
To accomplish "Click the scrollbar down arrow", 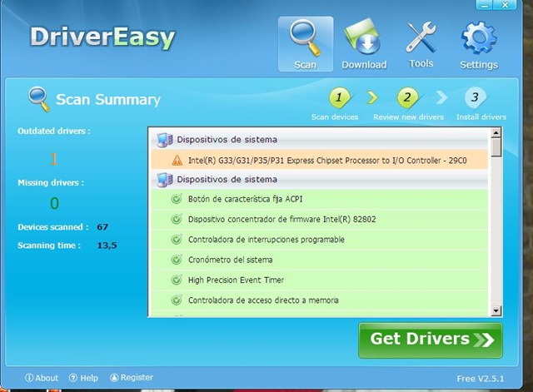I will coord(496,310).
